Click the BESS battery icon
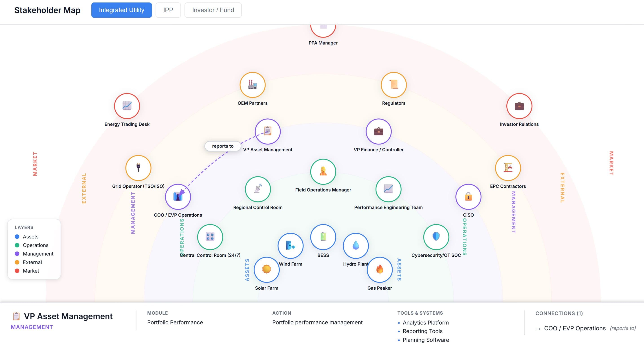Image resolution: width=644 pixels, height=349 pixels. [x=323, y=237]
